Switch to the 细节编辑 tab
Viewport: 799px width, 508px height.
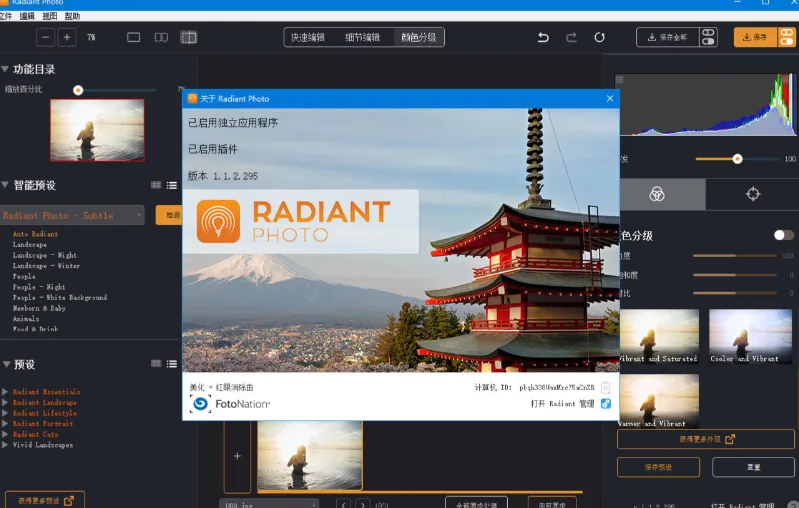[362, 37]
